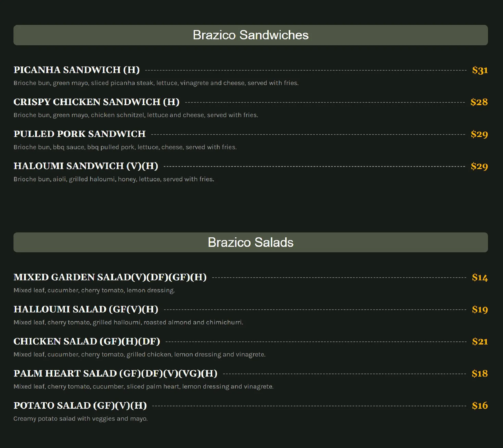Select the HALLOUMI SALAD (GF(V)(H) title

click(x=86, y=309)
